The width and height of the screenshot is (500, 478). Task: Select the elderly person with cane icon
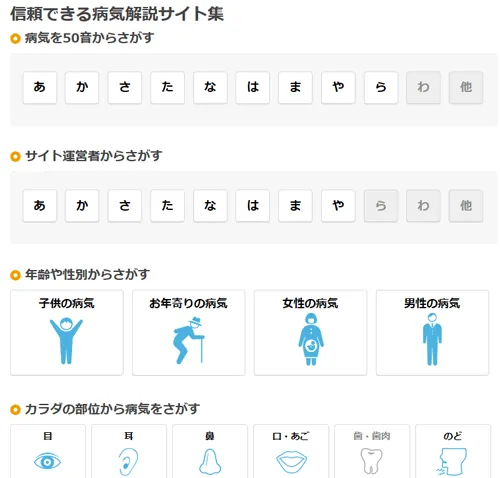click(188, 340)
